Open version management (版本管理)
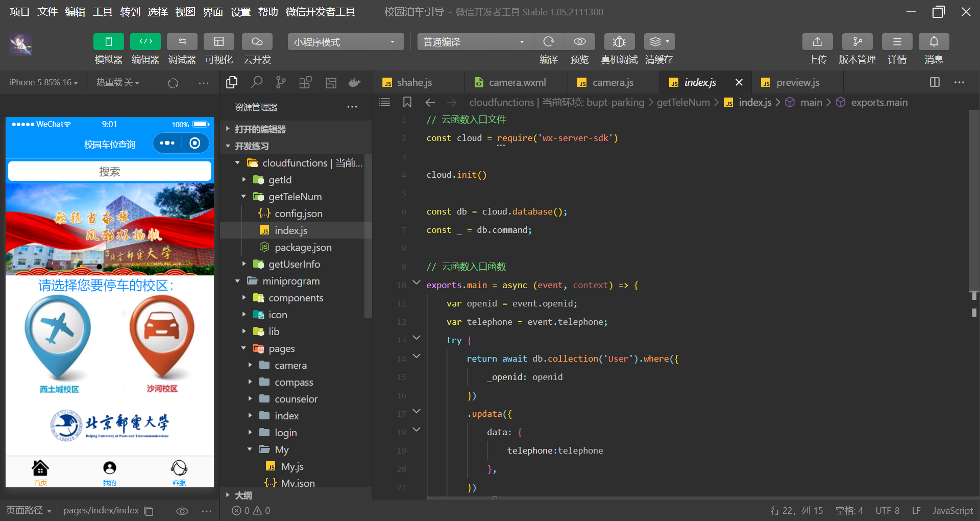The height and width of the screenshot is (521, 980). 857,42
